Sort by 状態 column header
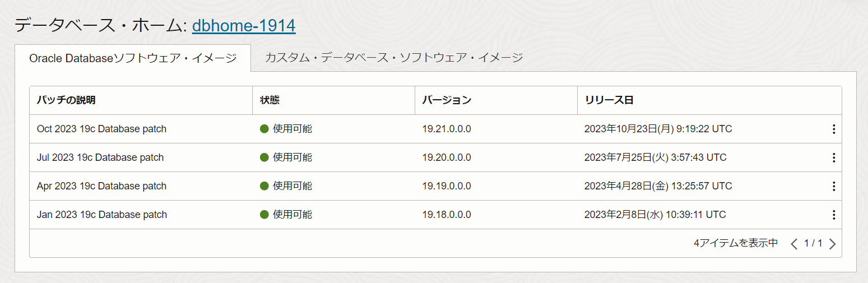Screen dimensions: 868x283 [270, 100]
